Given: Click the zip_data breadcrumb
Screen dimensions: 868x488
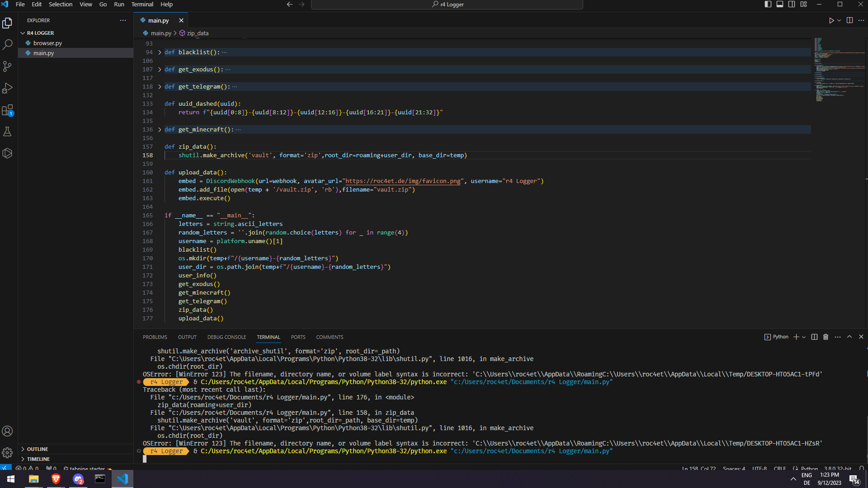Looking at the screenshot, I should pyautogui.click(x=198, y=33).
